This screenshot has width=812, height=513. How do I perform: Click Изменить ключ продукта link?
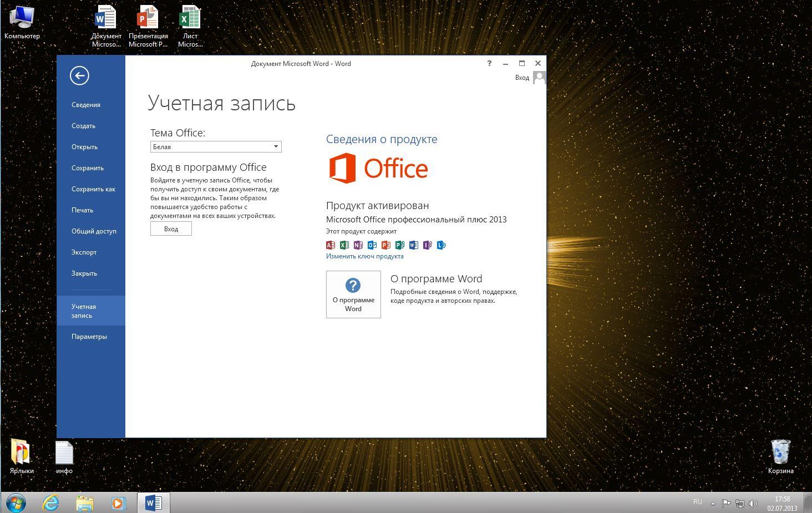tap(364, 256)
